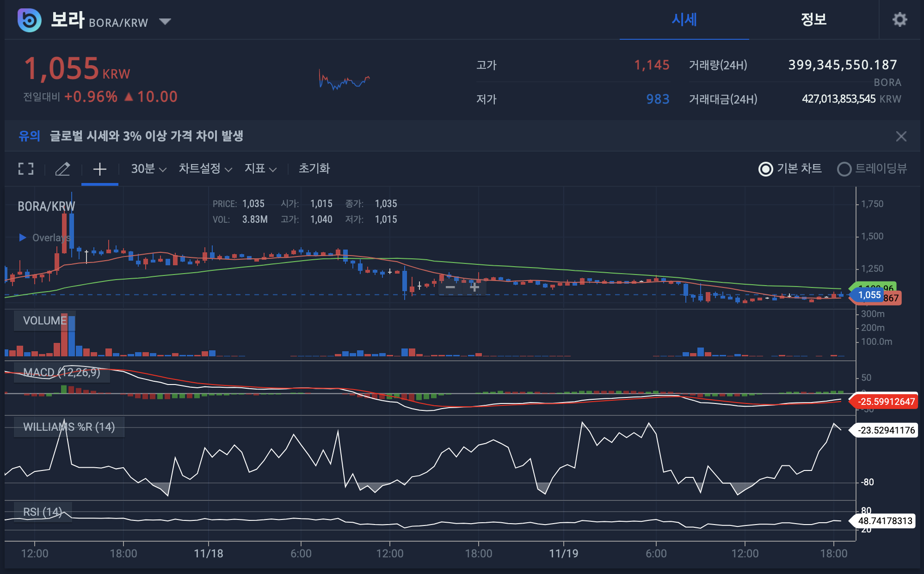Select the pencil drawing tool

click(62, 169)
